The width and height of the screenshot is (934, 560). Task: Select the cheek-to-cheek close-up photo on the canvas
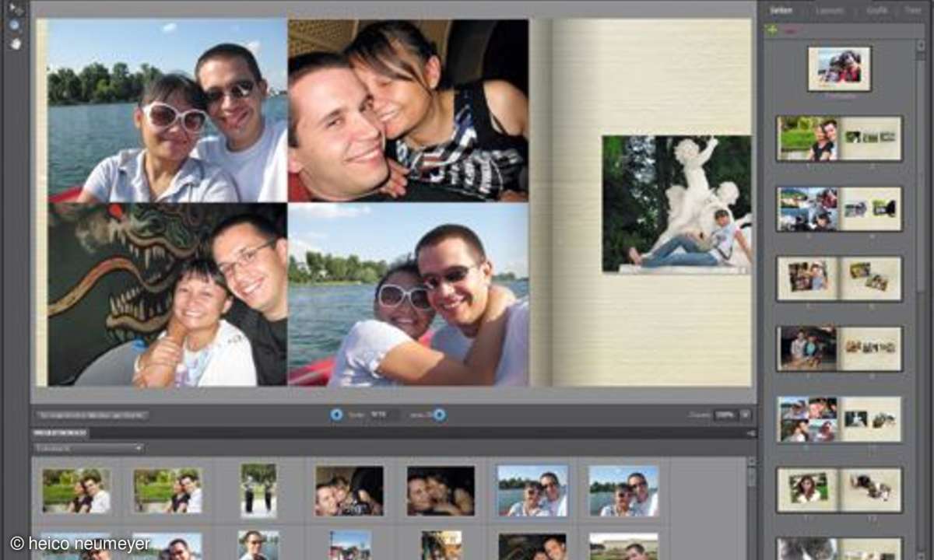(409, 111)
